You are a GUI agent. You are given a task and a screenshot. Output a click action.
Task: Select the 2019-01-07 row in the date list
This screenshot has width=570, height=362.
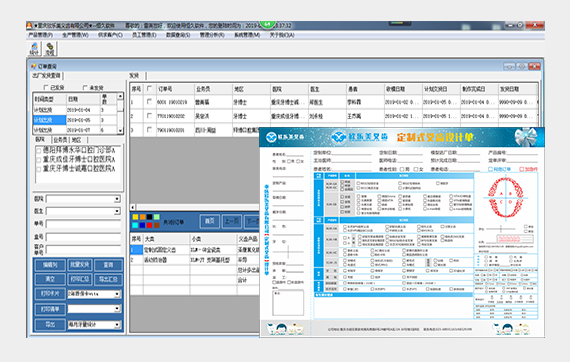click(75, 130)
